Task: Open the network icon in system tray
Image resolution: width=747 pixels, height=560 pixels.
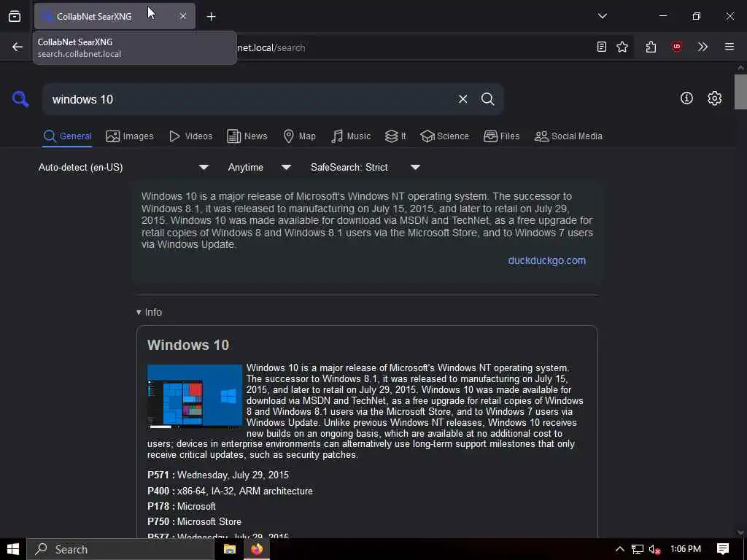Action: point(638,550)
